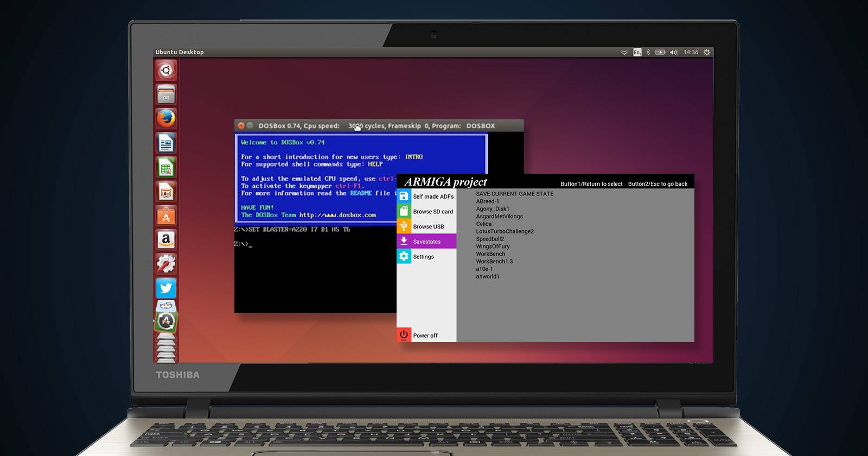The width and height of the screenshot is (868, 456).
Task: Click the Bluetooth indicator in top panel
Action: (648, 52)
